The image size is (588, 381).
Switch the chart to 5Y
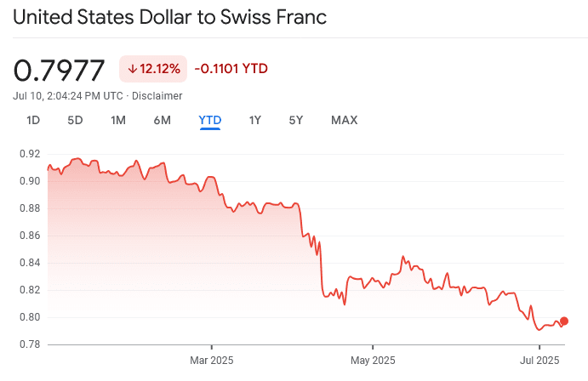click(x=296, y=120)
